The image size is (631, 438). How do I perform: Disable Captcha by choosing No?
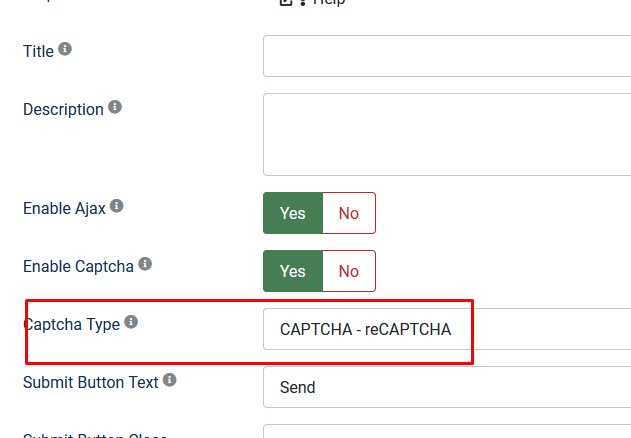coord(349,271)
